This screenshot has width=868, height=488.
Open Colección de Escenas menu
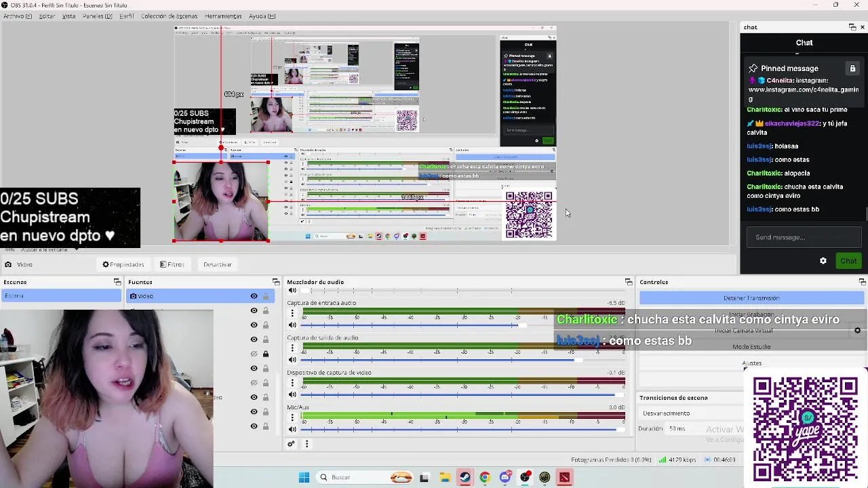coord(170,16)
